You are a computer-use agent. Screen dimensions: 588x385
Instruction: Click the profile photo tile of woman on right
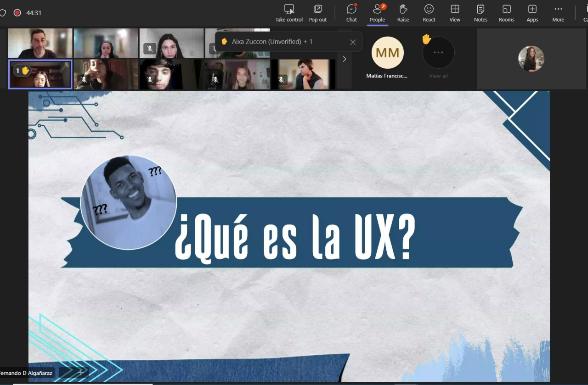[x=531, y=59]
